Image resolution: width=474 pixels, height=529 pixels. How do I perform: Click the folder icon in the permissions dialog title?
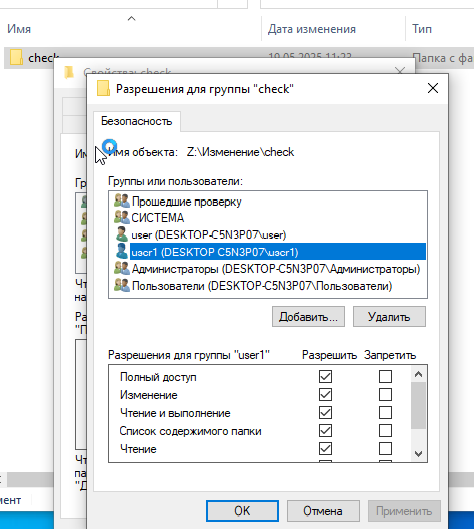coord(103,88)
